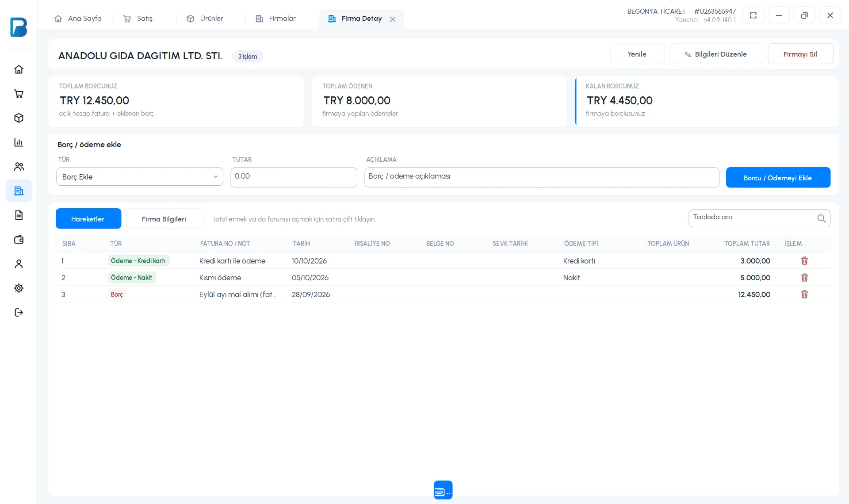
Task: Open the companies building sidebar icon
Action: tap(19, 191)
